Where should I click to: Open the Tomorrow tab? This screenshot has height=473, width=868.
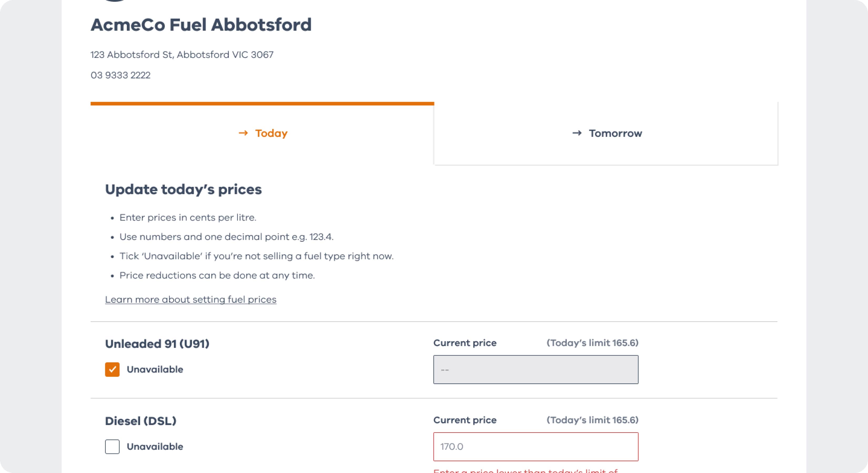point(615,133)
